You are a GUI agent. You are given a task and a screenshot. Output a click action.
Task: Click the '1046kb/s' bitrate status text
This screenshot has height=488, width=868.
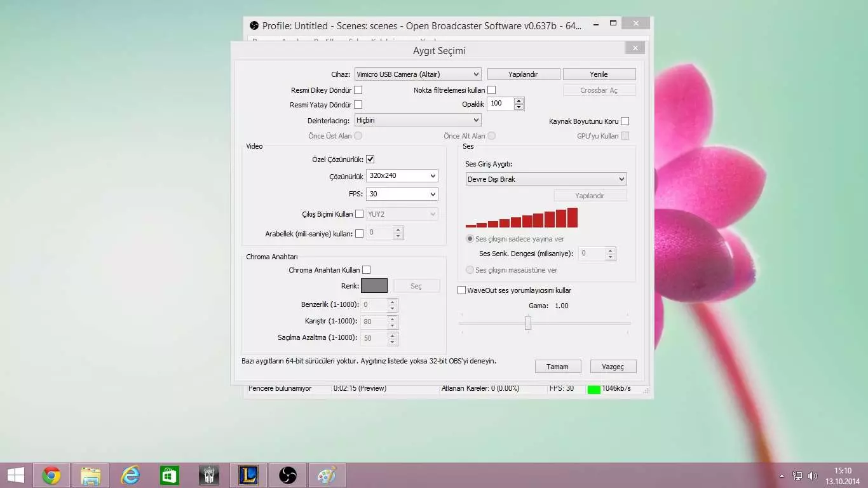tap(616, 388)
